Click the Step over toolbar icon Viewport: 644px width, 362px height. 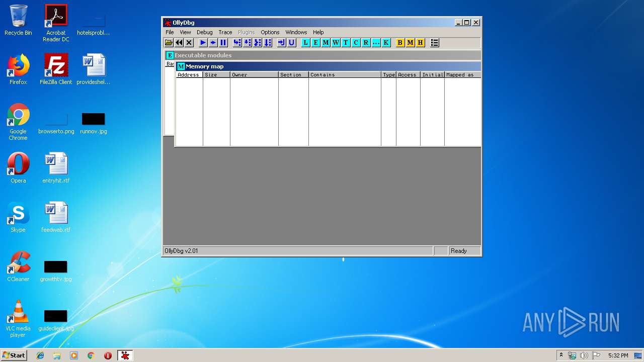[248, 43]
